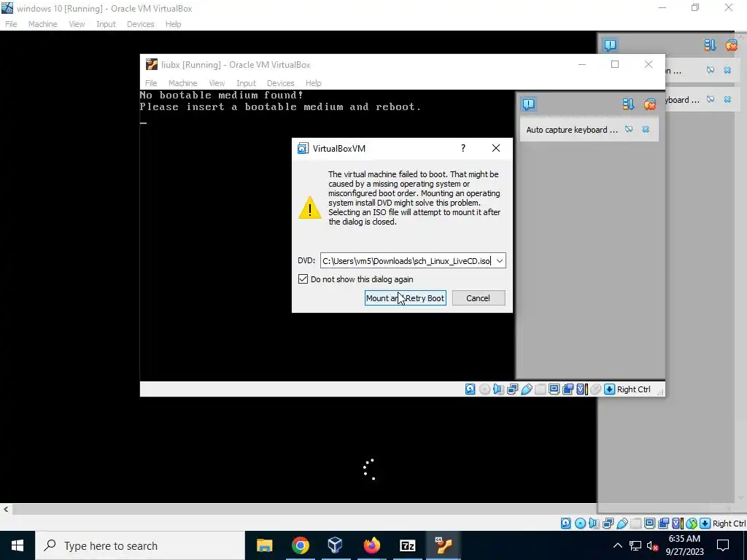Expand the DVD ISO path dropdown arrow
Image resolution: width=747 pixels, height=560 pixels.
(x=499, y=261)
